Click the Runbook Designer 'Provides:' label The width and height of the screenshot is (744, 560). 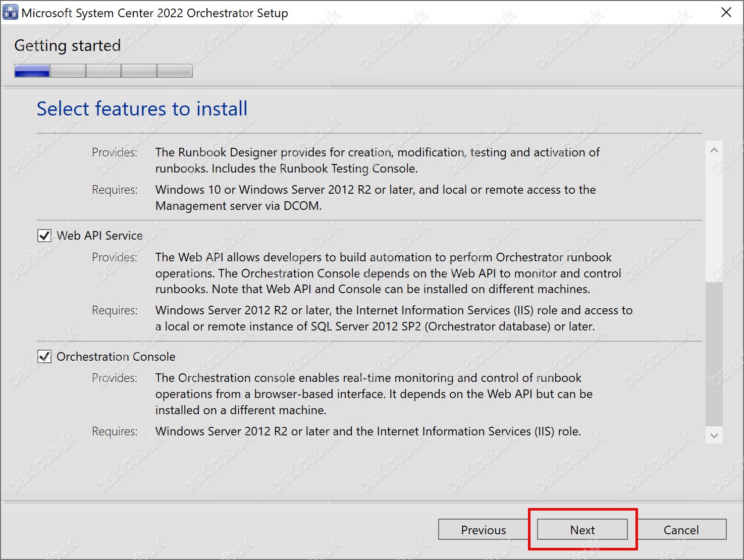point(115,152)
